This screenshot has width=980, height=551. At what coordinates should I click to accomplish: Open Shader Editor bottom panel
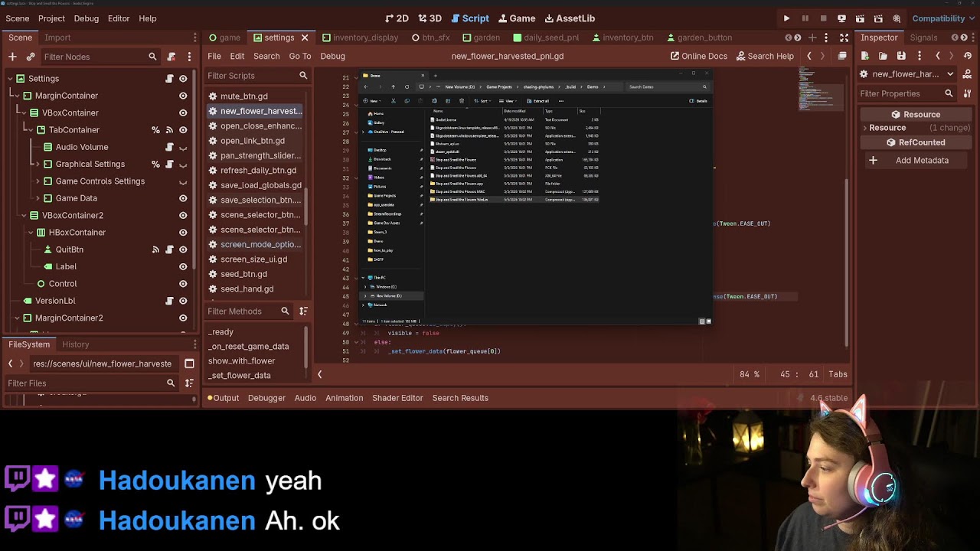tap(397, 398)
